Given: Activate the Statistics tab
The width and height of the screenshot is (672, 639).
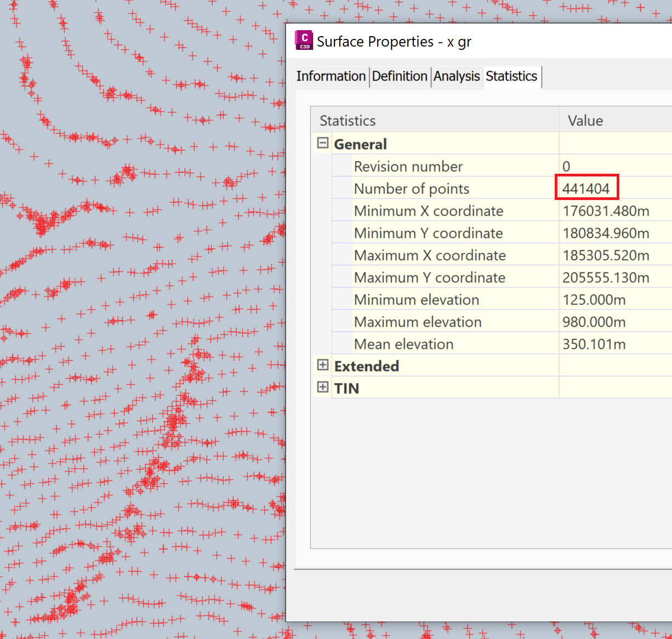Looking at the screenshot, I should coord(511,76).
